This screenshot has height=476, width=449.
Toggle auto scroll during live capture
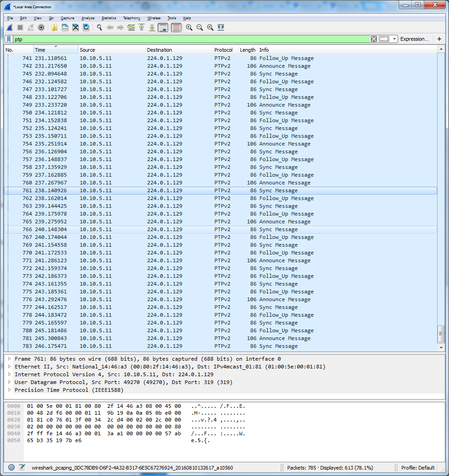tap(163, 27)
